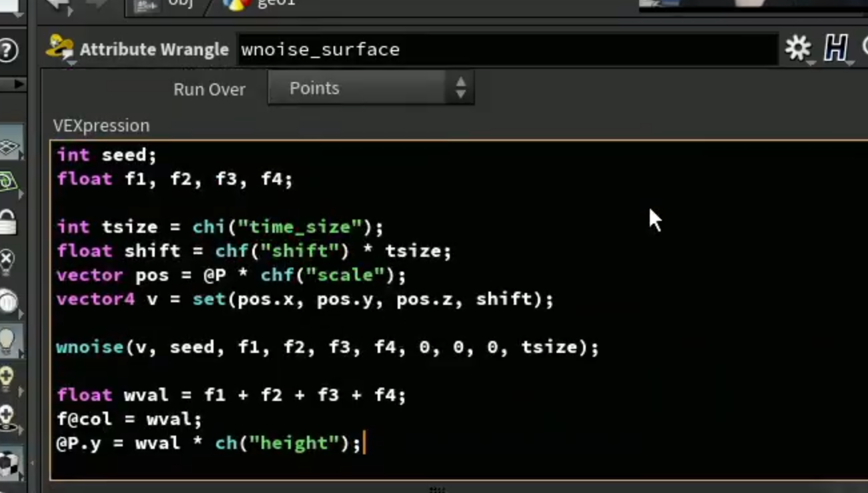
Task: Navigate back with the left arrow
Action: pyautogui.click(x=58, y=5)
